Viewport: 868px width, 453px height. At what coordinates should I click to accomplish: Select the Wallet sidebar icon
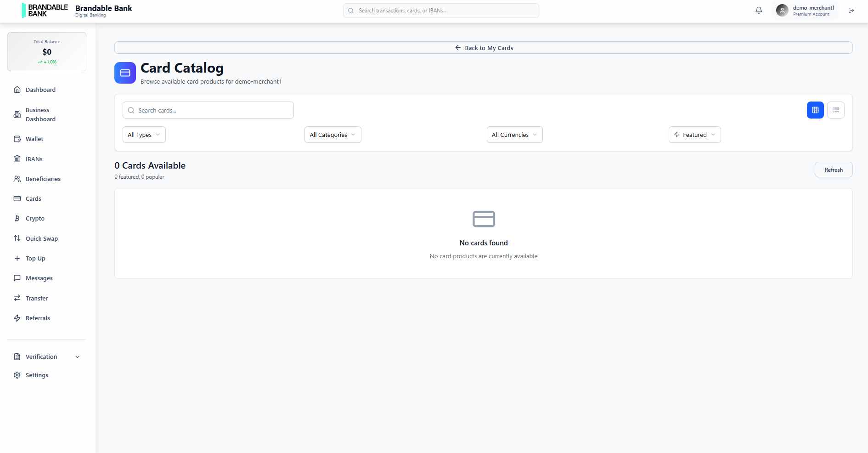[x=17, y=138]
